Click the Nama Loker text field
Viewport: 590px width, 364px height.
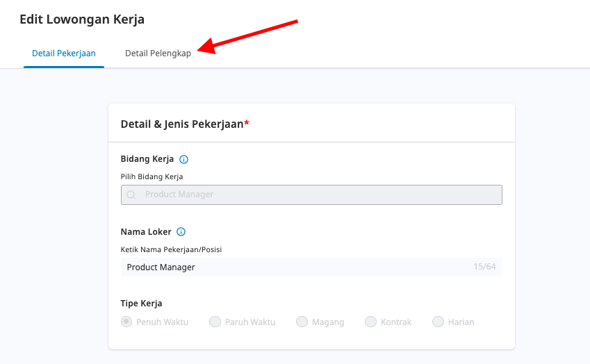[x=311, y=267]
